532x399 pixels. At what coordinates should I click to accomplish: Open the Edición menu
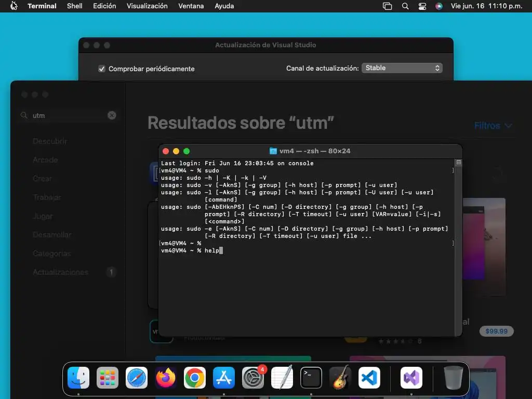104,6
